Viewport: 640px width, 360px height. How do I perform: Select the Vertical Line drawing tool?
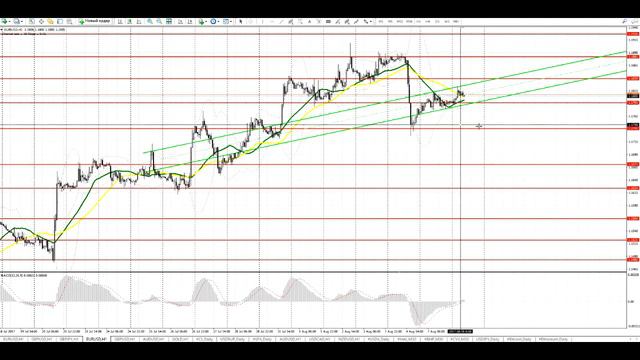tap(262, 21)
